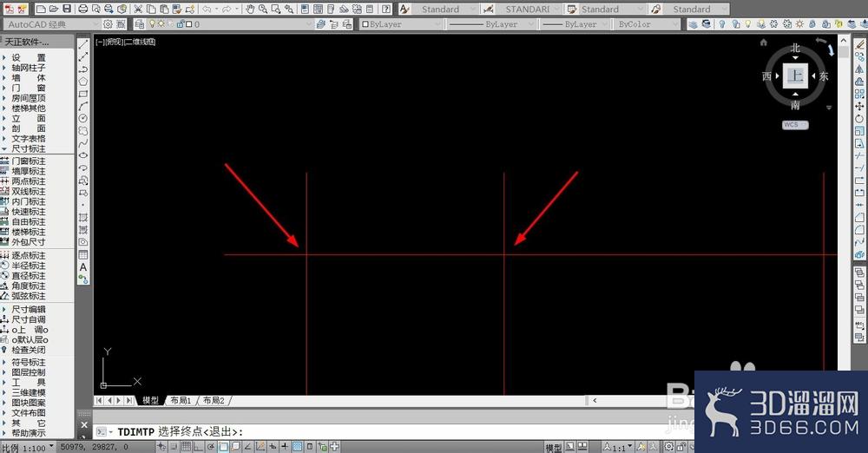Click the Cut (scissors) icon
The width and height of the screenshot is (868, 453).
(138, 9)
